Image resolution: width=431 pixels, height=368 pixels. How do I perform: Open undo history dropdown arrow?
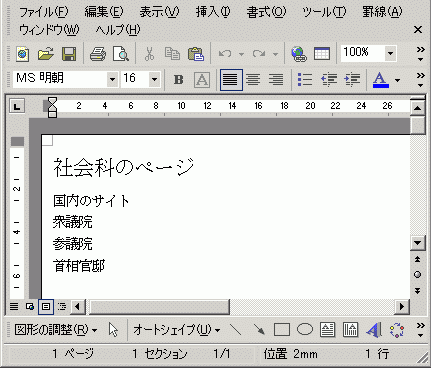[241, 54]
